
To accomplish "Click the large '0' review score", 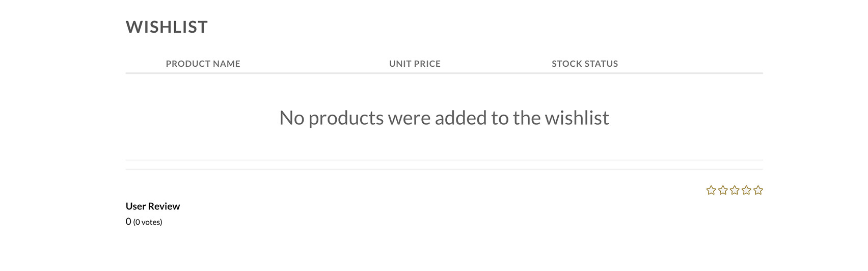I will click(x=128, y=222).
